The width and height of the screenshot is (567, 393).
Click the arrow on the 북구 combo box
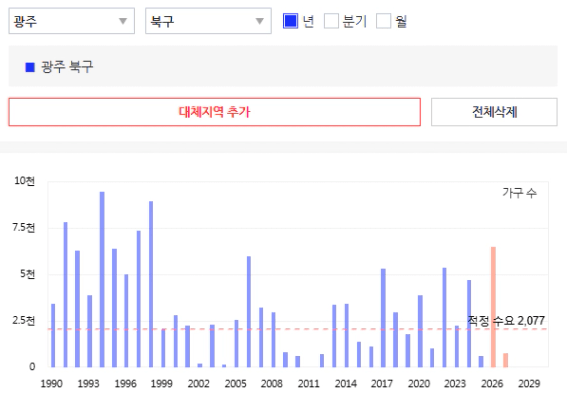click(259, 21)
